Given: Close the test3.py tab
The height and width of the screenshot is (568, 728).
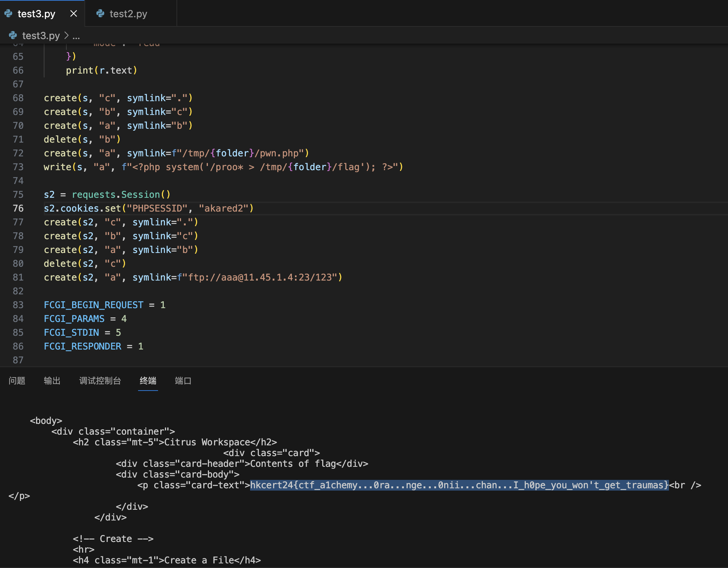Looking at the screenshot, I should (x=74, y=14).
